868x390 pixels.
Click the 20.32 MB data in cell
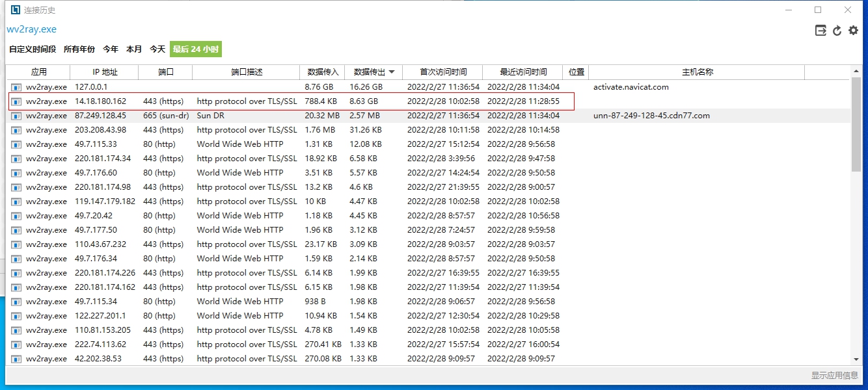tap(322, 116)
